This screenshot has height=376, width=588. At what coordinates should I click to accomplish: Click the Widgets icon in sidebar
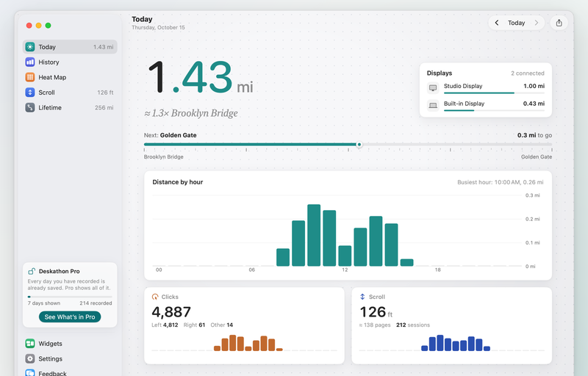[30, 344]
